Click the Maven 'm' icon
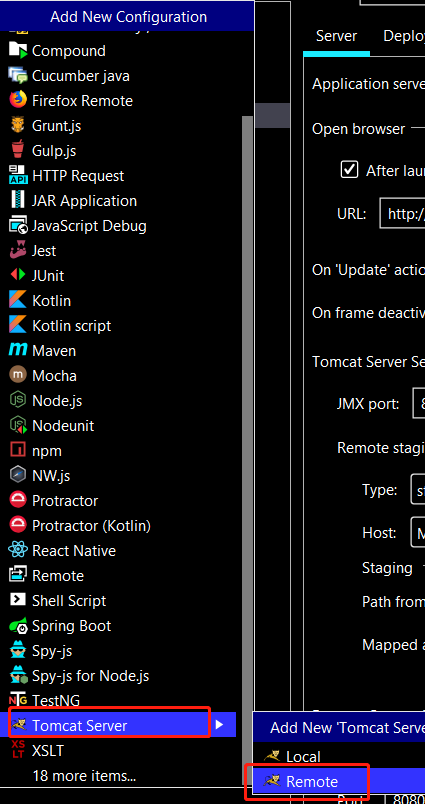The image size is (425, 804). 18,350
